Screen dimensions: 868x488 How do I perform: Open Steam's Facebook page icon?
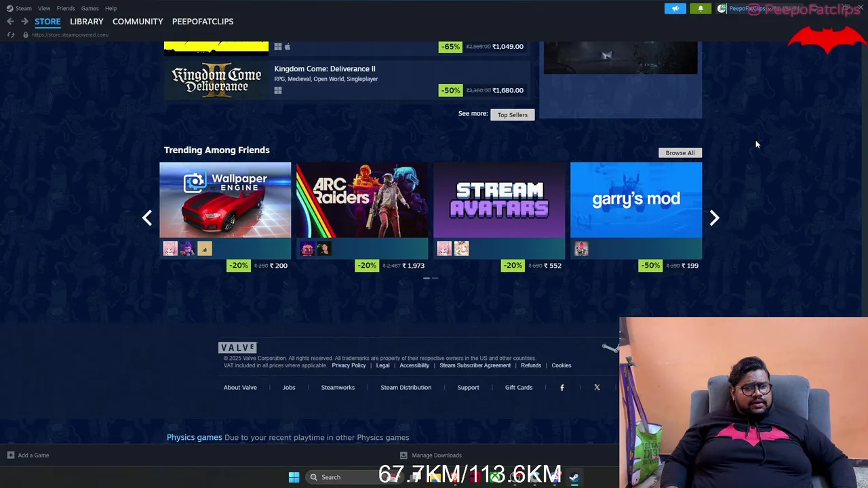pyautogui.click(x=562, y=388)
